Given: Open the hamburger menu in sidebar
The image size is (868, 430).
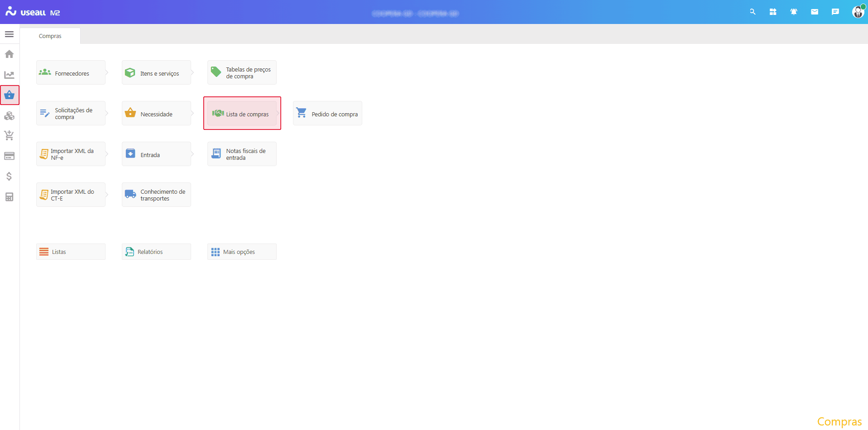Looking at the screenshot, I should [9, 34].
